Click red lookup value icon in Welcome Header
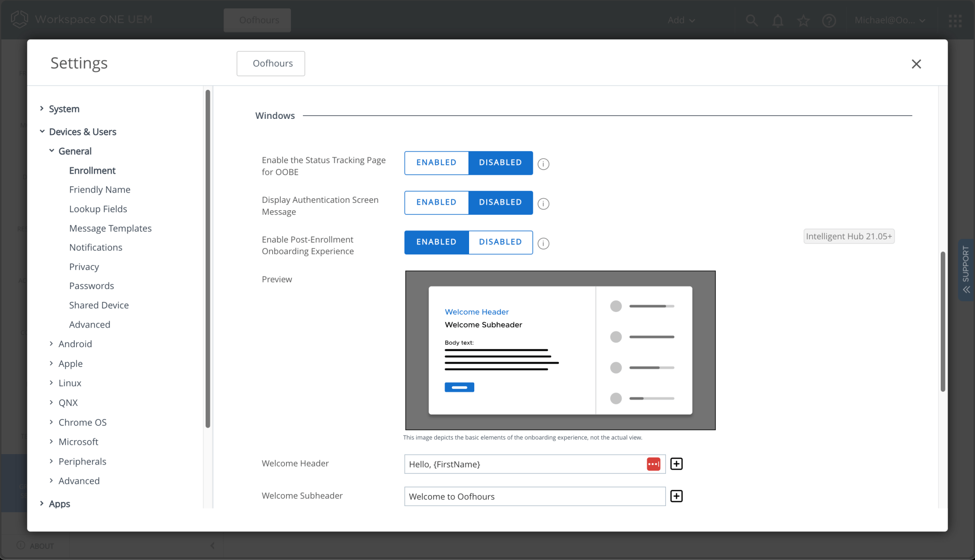This screenshot has height=560, width=975. (653, 464)
